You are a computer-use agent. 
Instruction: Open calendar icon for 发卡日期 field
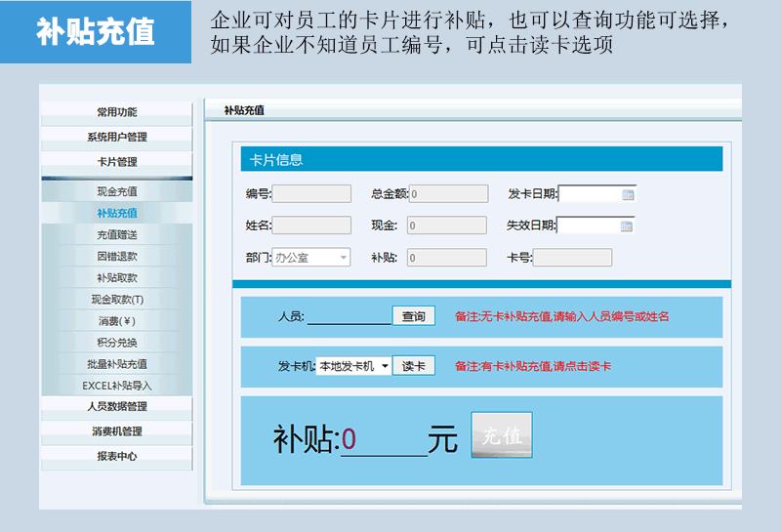(628, 194)
